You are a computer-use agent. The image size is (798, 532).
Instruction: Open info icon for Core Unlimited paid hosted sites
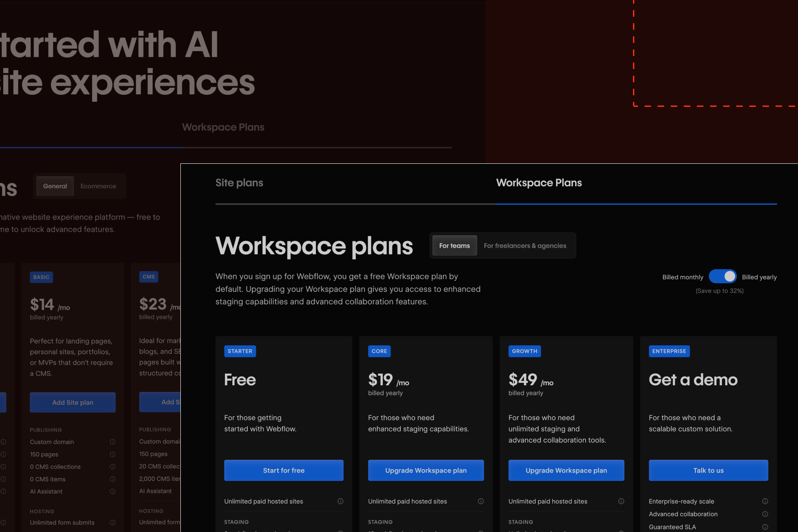(481, 501)
